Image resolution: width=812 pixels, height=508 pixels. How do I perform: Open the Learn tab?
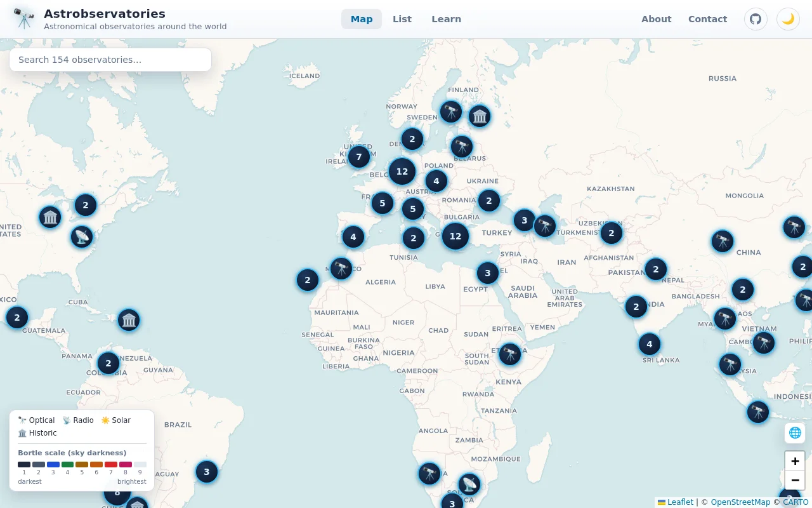tap(447, 19)
